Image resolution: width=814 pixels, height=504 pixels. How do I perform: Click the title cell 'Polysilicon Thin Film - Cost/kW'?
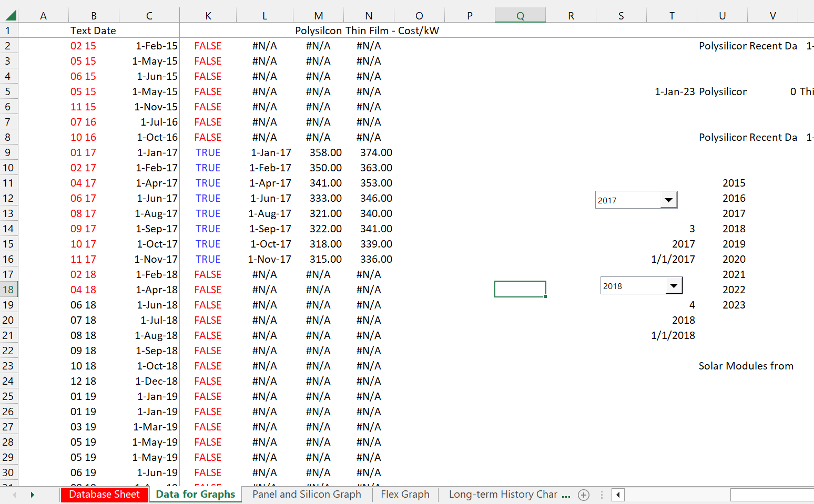[367, 30]
